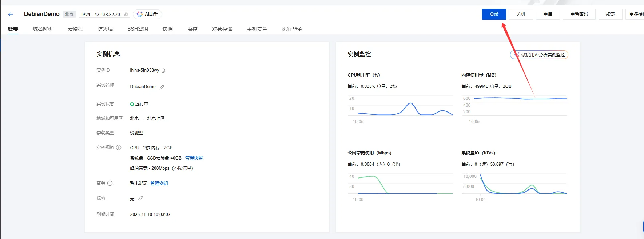Screen dimensions: 644x239
Task: Edit the instance name DebianDemo
Action: click(x=162, y=87)
